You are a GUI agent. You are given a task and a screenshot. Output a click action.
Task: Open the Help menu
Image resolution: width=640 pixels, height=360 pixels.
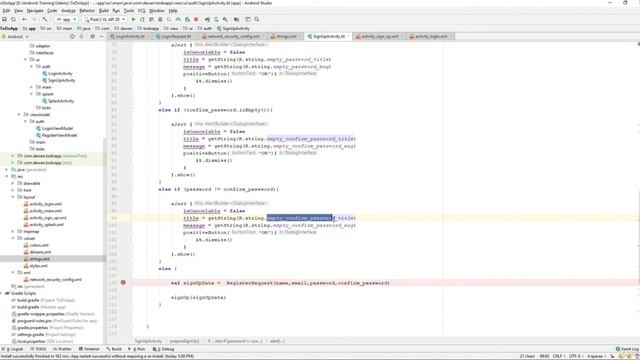click(x=173, y=11)
